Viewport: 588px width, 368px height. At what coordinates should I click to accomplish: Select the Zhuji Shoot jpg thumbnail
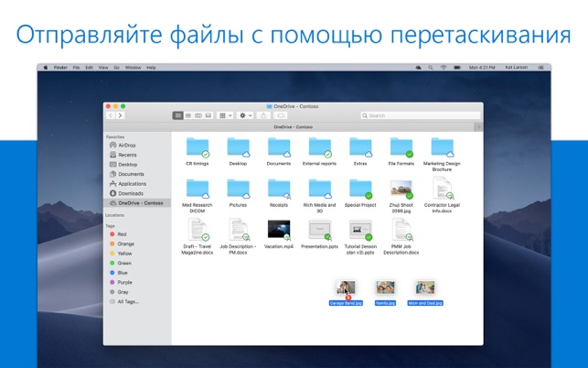click(x=401, y=189)
